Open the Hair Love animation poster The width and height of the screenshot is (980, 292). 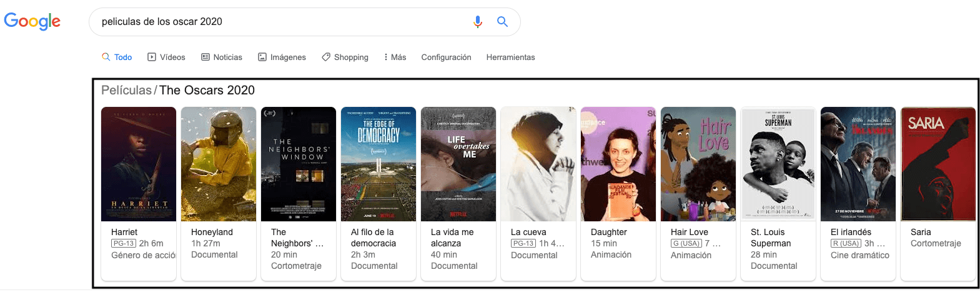(x=698, y=164)
